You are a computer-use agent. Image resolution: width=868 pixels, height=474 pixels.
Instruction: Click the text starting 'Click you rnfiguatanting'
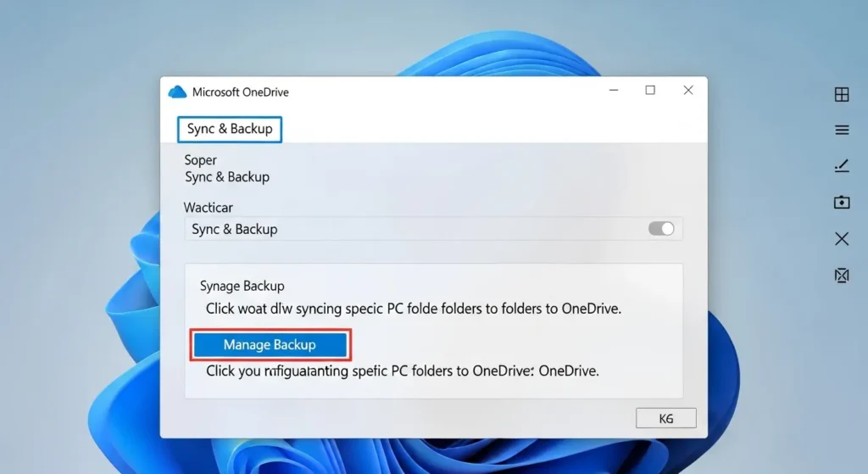tap(403, 371)
